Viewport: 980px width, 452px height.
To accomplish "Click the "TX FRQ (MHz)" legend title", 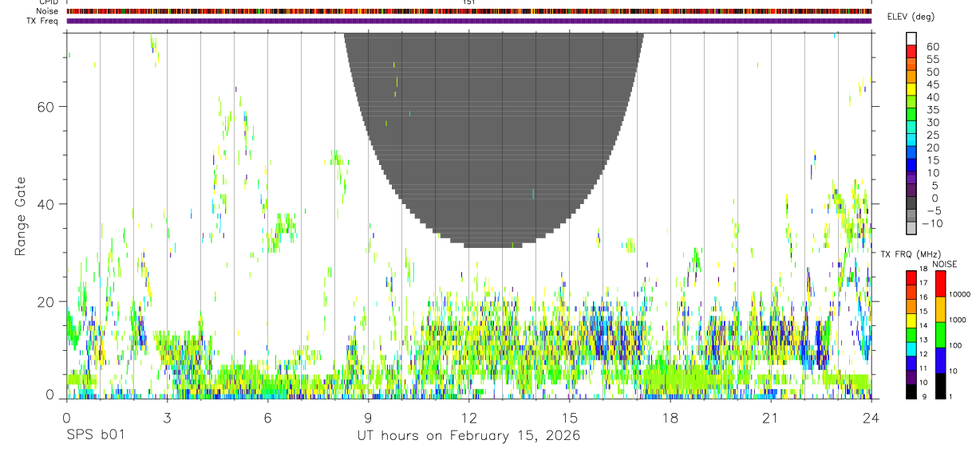I will coord(911,254).
